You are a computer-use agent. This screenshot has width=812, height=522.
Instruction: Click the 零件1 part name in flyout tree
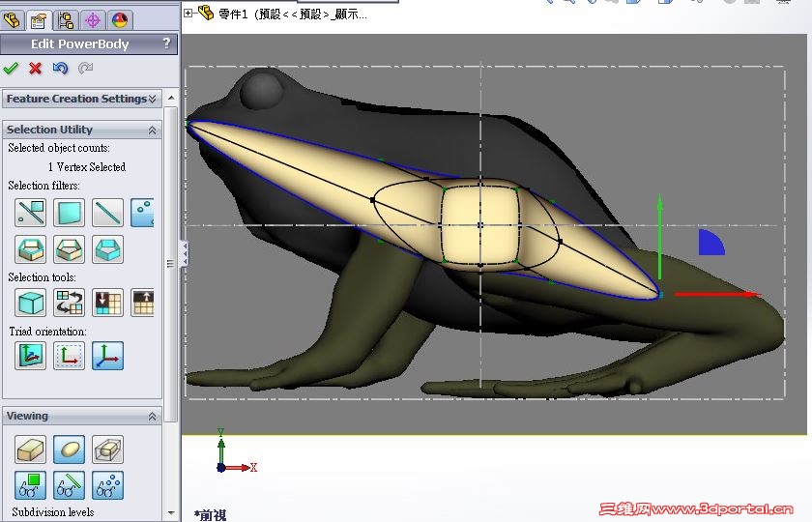point(292,14)
